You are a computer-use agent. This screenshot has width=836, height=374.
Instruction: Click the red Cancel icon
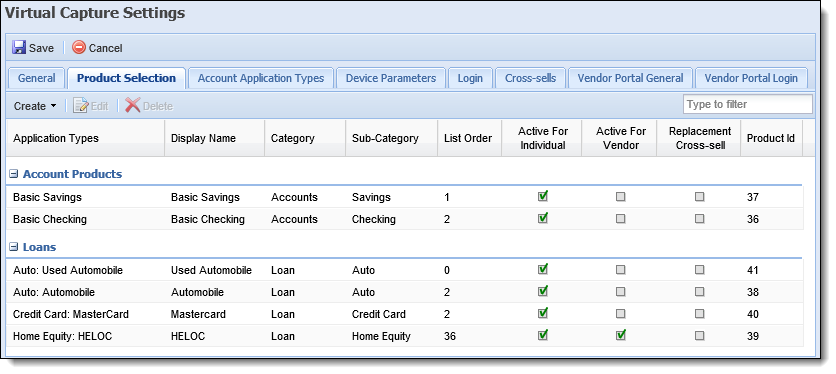[79, 47]
